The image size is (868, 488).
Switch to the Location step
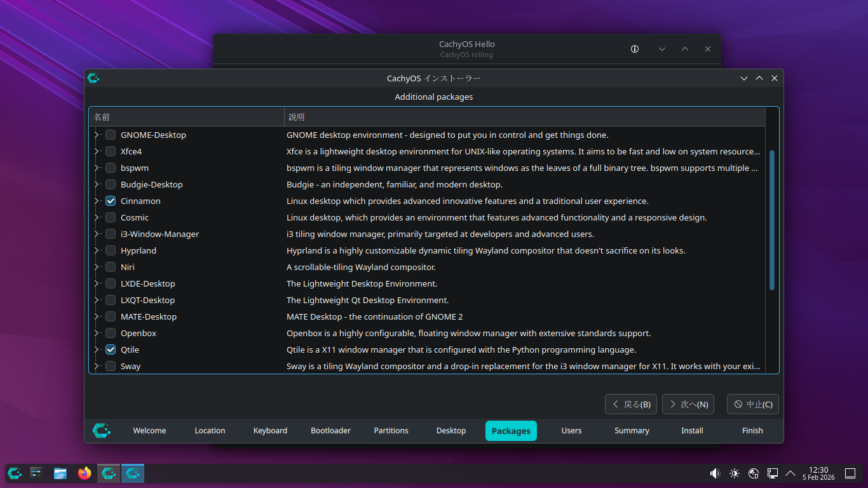[x=210, y=430]
